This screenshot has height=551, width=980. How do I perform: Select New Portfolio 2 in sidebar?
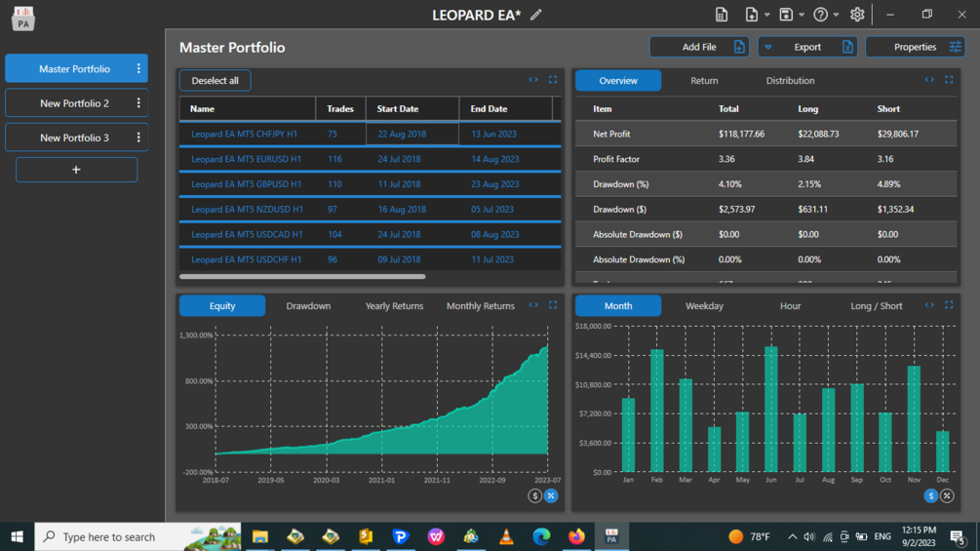76,103
